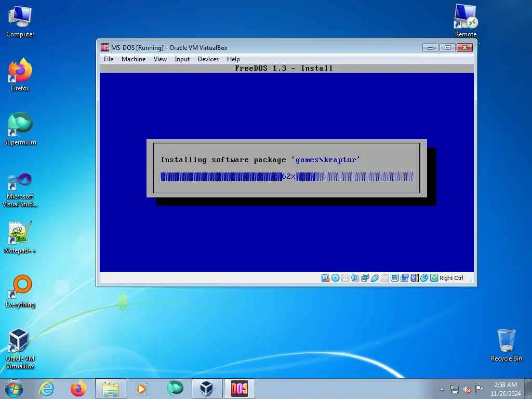
Task: Open Supermium from the taskbar
Action: (175, 389)
